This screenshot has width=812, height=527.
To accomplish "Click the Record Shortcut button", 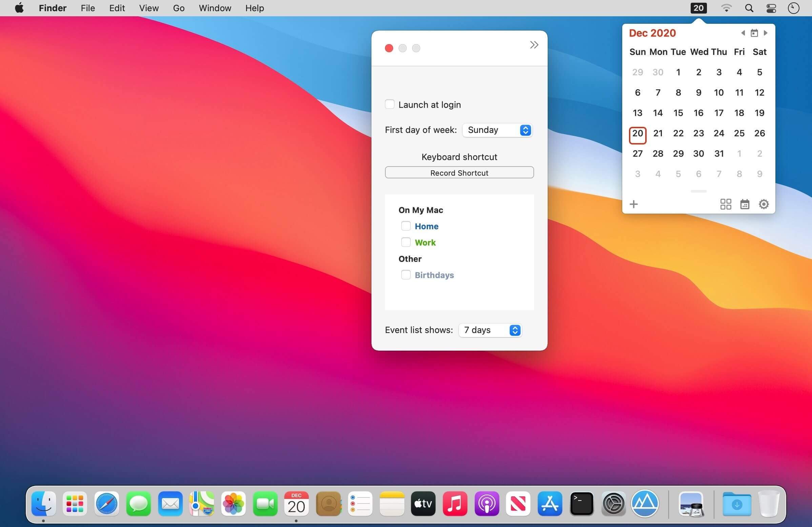I will 459,172.
